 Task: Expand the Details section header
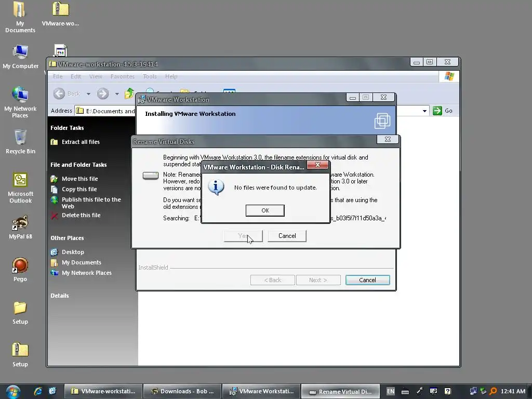tap(60, 296)
